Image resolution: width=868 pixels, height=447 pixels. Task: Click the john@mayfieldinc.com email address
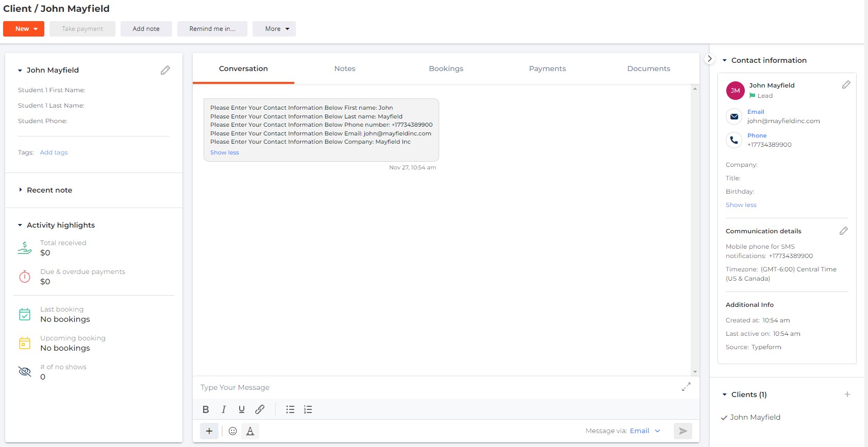pyautogui.click(x=783, y=121)
